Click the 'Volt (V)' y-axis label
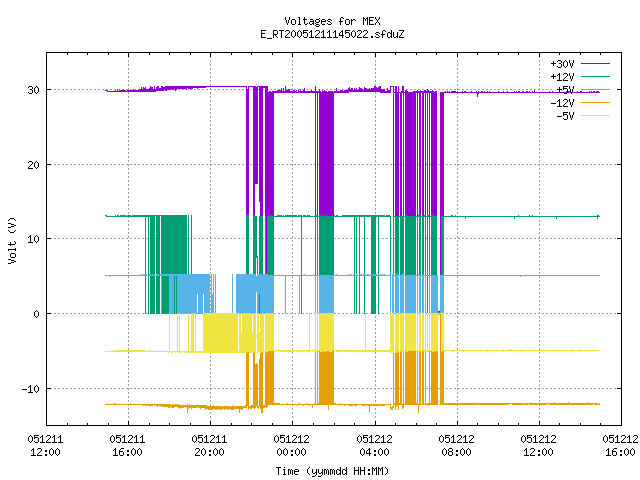This screenshot has width=640, height=480. click(x=12, y=240)
